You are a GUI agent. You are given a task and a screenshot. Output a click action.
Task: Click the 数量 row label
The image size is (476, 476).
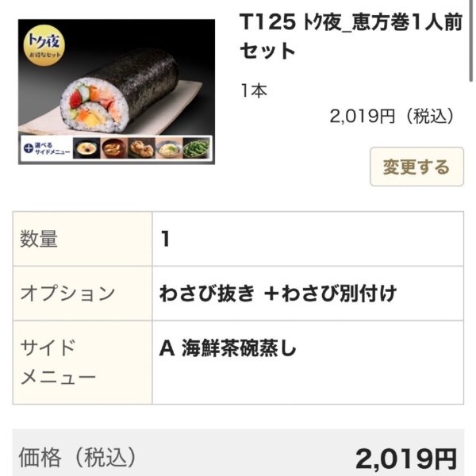click(x=40, y=239)
